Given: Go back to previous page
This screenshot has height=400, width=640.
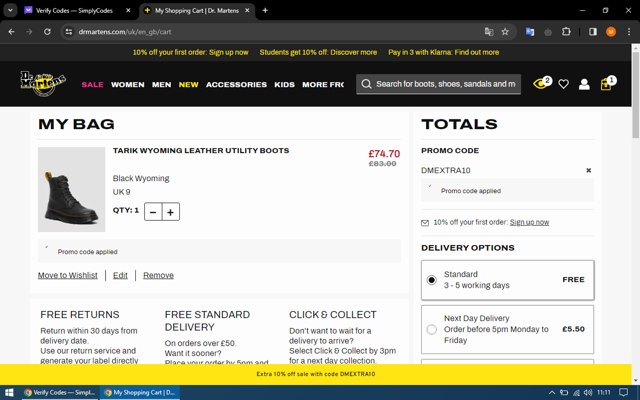Looking at the screenshot, I should [x=11, y=31].
